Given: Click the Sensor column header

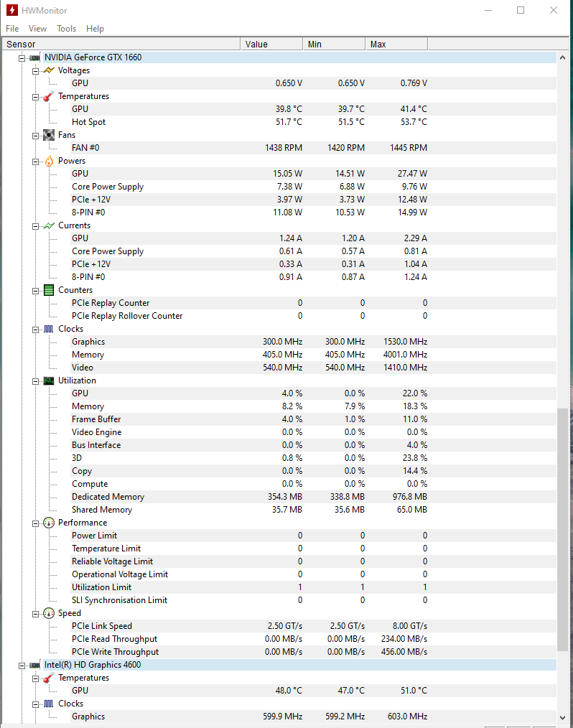Looking at the screenshot, I should click(121, 44).
